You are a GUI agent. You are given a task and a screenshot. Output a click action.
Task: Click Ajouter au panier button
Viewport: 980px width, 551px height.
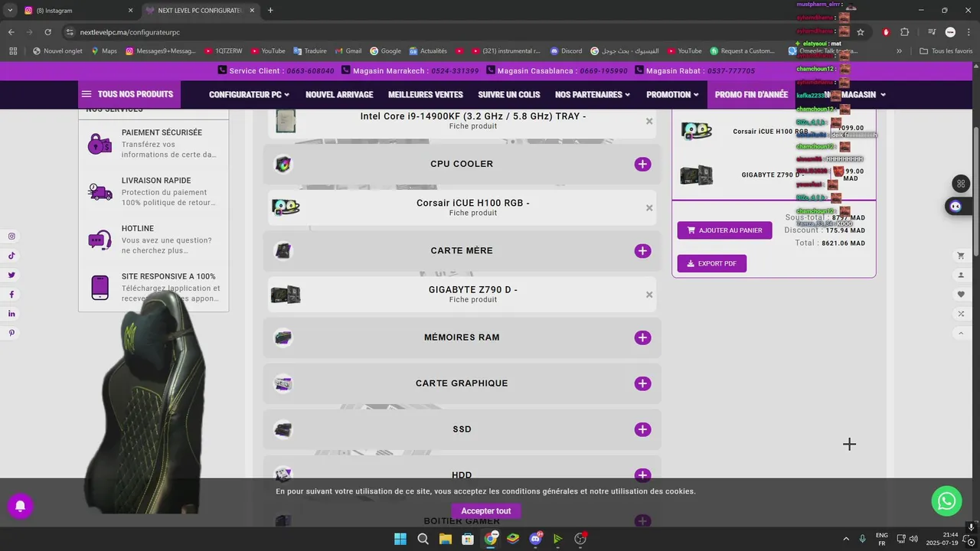[x=724, y=230]
